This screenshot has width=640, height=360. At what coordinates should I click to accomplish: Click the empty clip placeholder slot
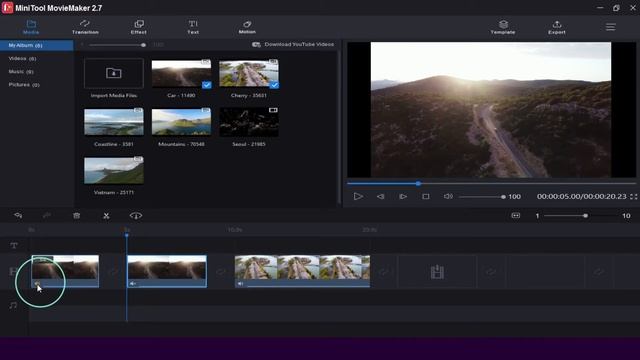(437, 272)
